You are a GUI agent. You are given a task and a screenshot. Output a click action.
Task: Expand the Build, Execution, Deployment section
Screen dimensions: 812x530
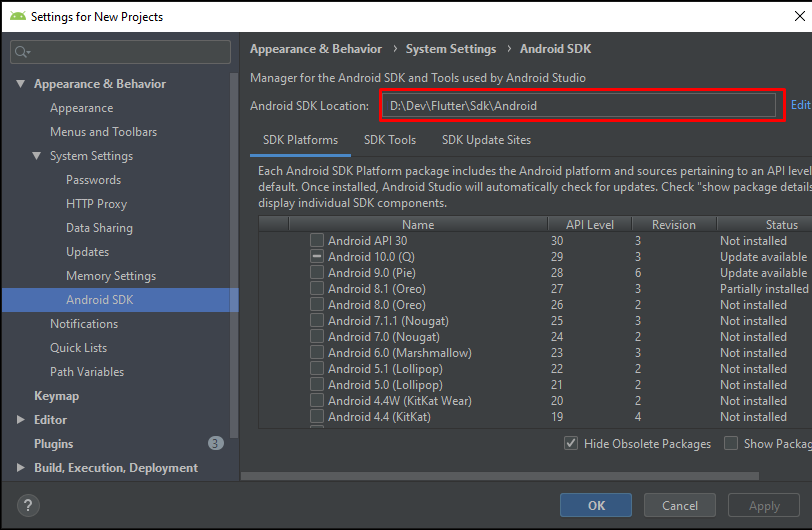(x=21, y=468)
